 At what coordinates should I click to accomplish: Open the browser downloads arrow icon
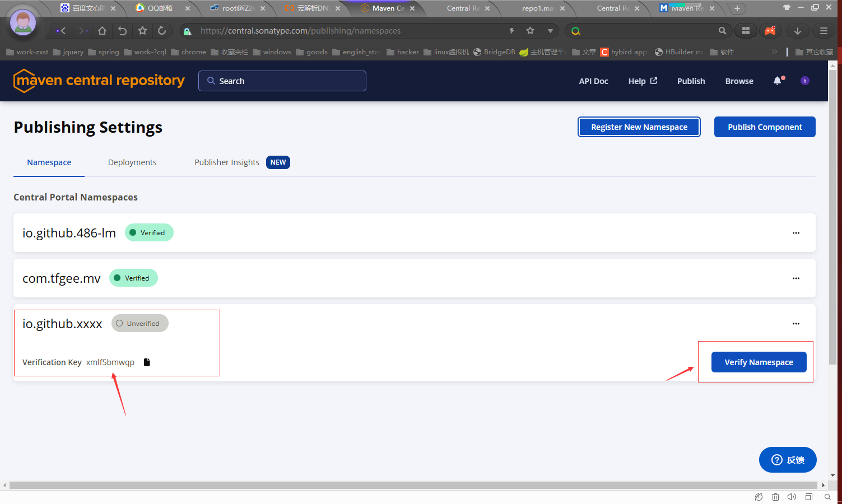coord(798,31)
